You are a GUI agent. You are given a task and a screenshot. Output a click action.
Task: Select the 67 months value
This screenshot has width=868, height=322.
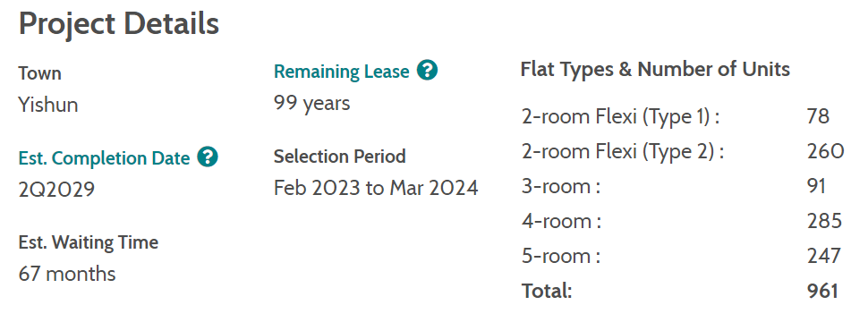point(67,274)
